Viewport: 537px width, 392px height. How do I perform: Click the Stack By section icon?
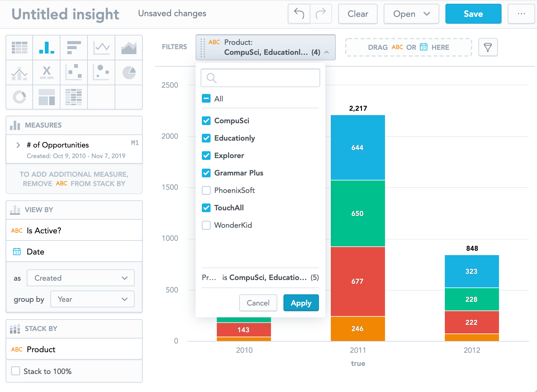[x=15, y=329]
